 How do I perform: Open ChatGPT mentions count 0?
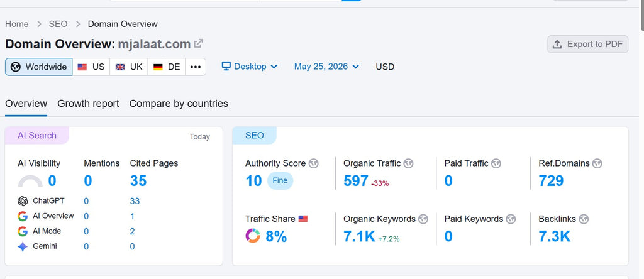86,201
